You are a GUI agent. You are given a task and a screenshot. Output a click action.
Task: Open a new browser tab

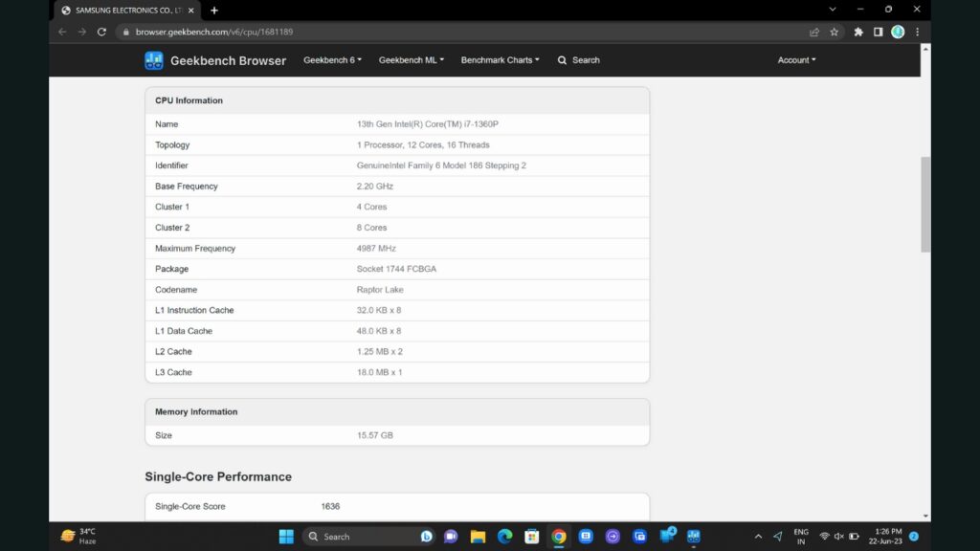click(214, 11)
